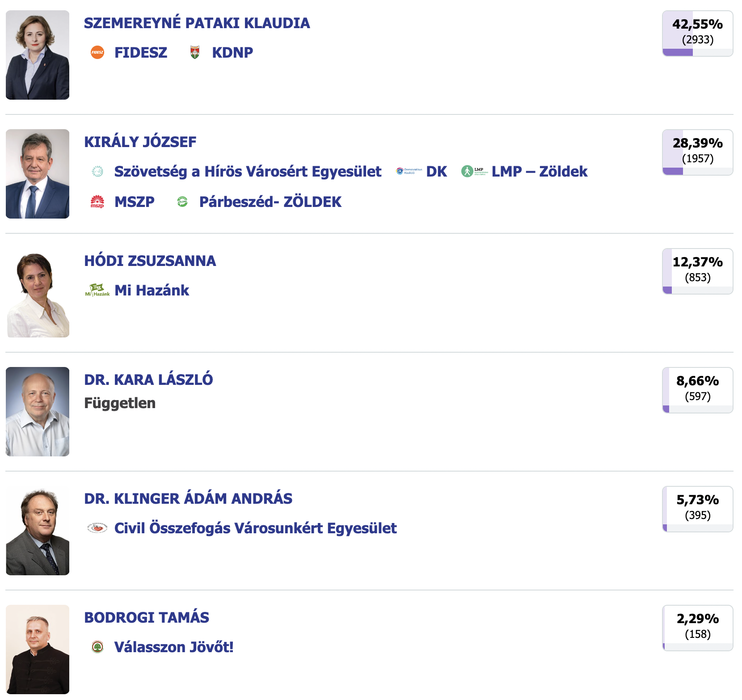The width and height of the screenshot is (742, 700).
Task: Click the 12,37% result box for Hódi
Action: [x=697, y=271]
